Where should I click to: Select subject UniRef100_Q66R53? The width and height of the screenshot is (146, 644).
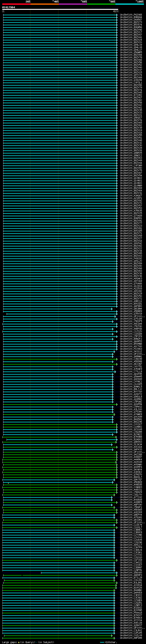click(x=131, y=342)
